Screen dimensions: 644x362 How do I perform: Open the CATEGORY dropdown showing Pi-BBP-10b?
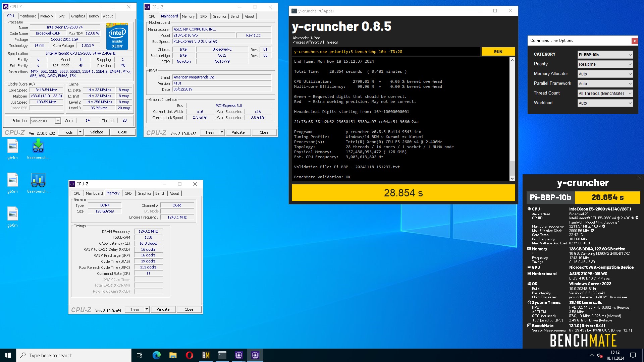[x=605, y=55]
